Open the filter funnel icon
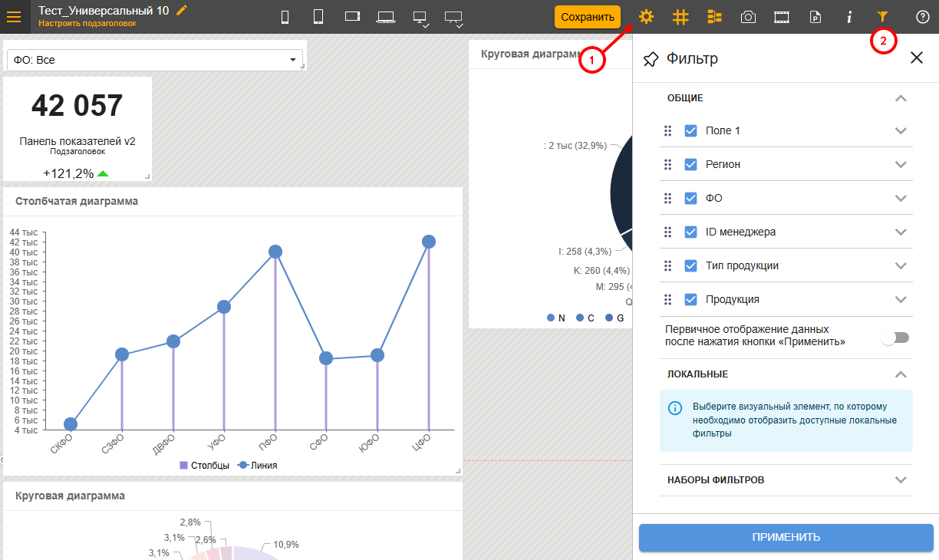 [883, 17]
